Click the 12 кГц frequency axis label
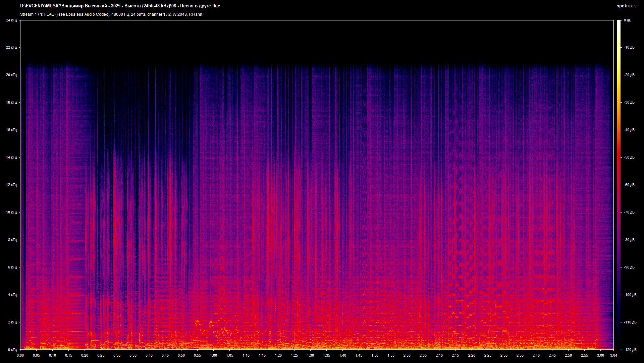 11,185
